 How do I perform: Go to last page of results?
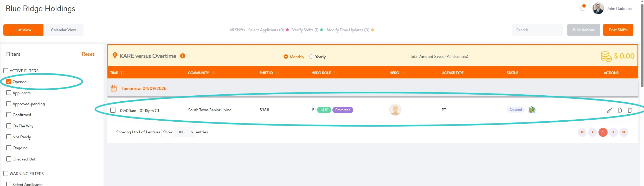624,132
